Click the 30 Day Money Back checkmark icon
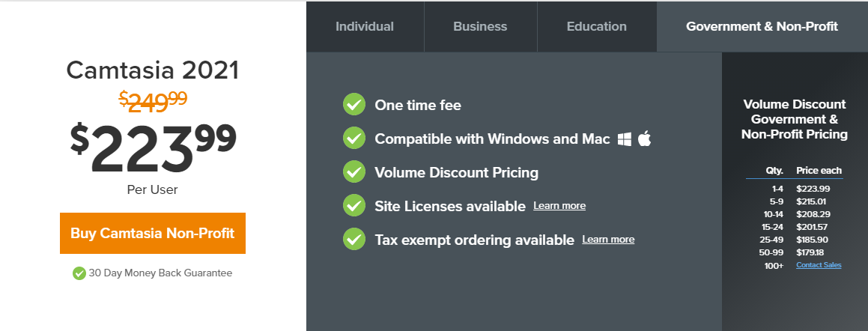The width and height of the screenshot is (868, 331). [x=79, y=273]
